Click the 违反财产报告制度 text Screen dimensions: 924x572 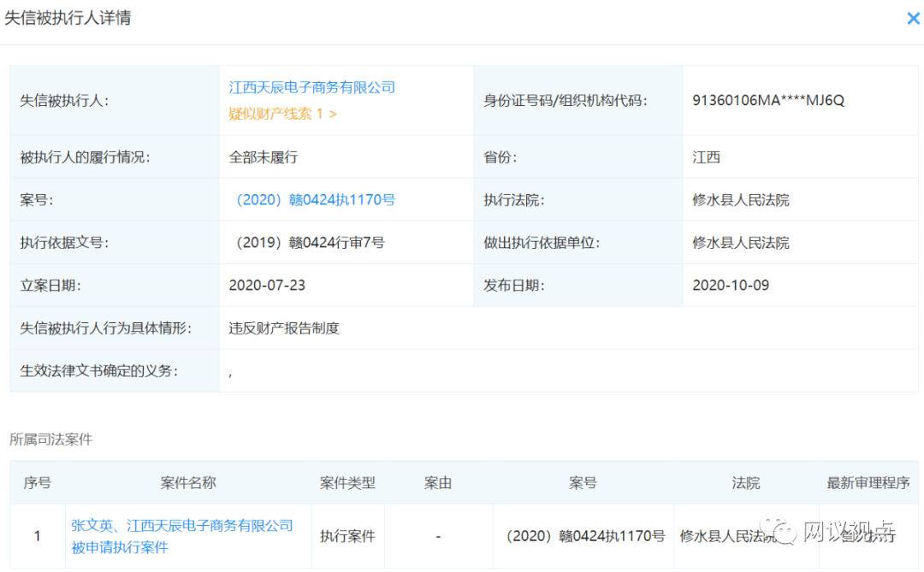click(x=284, y=328)
